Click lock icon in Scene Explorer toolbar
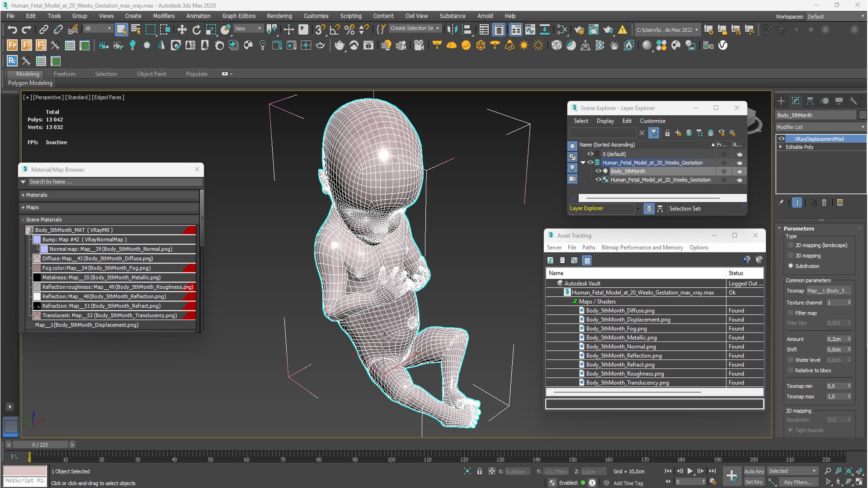The width and height of the screenshot is (868, 488). 667,133
